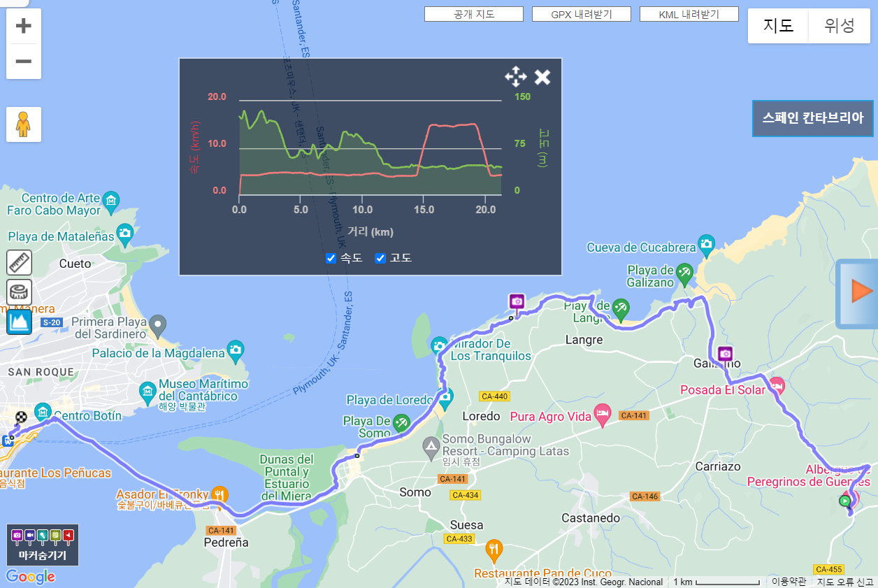Click the Carriazo town label
The image size is (878, 588).
[x=718, y=466]
